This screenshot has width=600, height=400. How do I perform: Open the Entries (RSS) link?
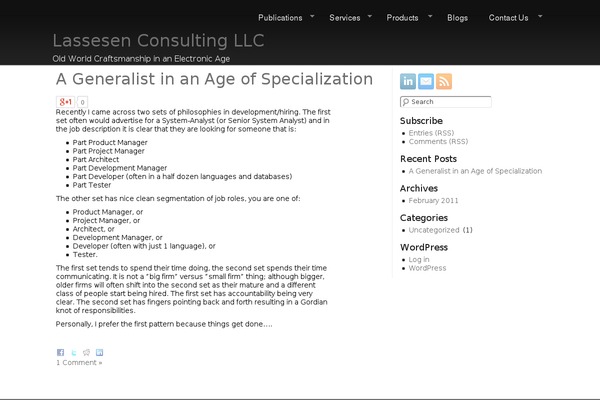[x=431, y=133]
